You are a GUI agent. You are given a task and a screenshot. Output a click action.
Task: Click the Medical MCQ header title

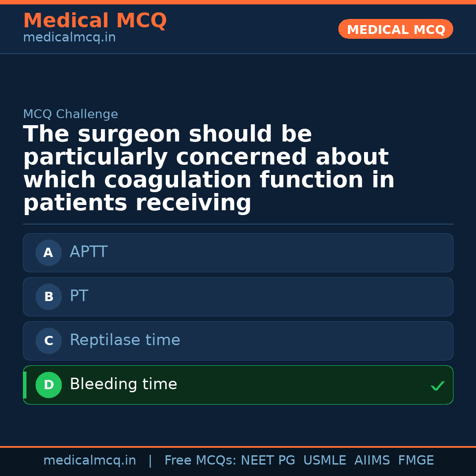pos(95,21)
